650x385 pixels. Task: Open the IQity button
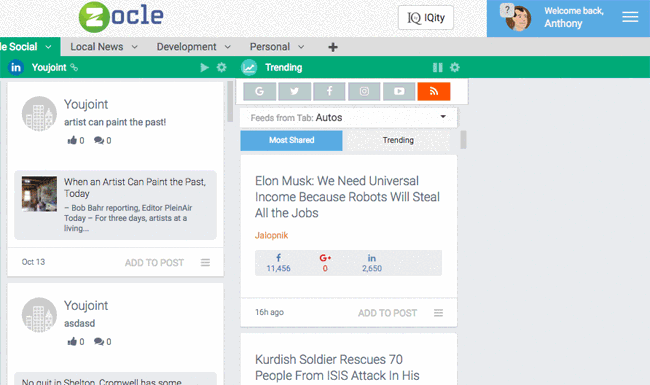[426, 17]
